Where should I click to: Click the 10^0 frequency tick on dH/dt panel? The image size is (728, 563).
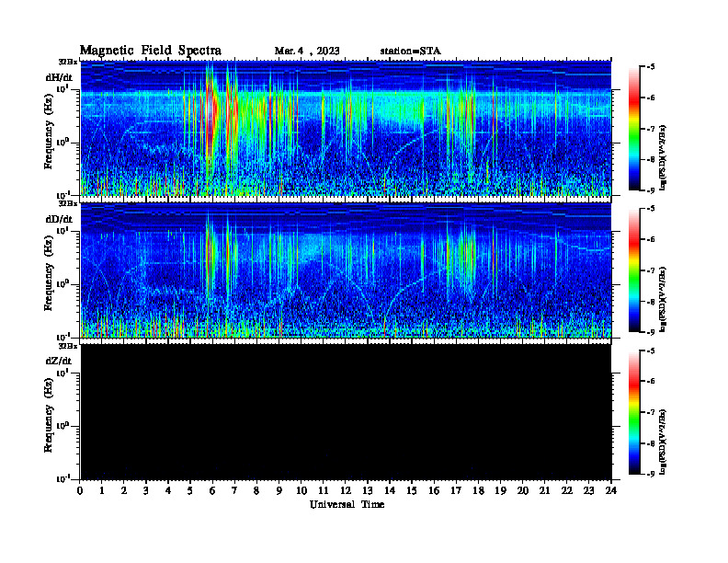tap(63, 142)
